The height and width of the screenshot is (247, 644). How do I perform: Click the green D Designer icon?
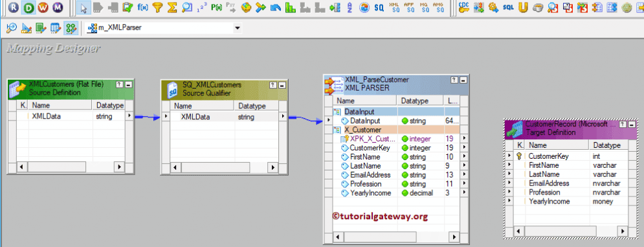(28, 7)
